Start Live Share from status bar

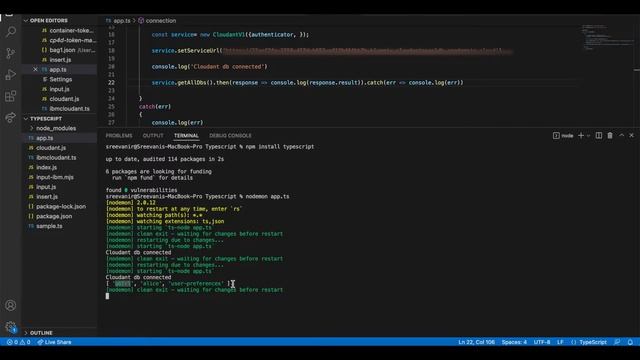[54, 342]
